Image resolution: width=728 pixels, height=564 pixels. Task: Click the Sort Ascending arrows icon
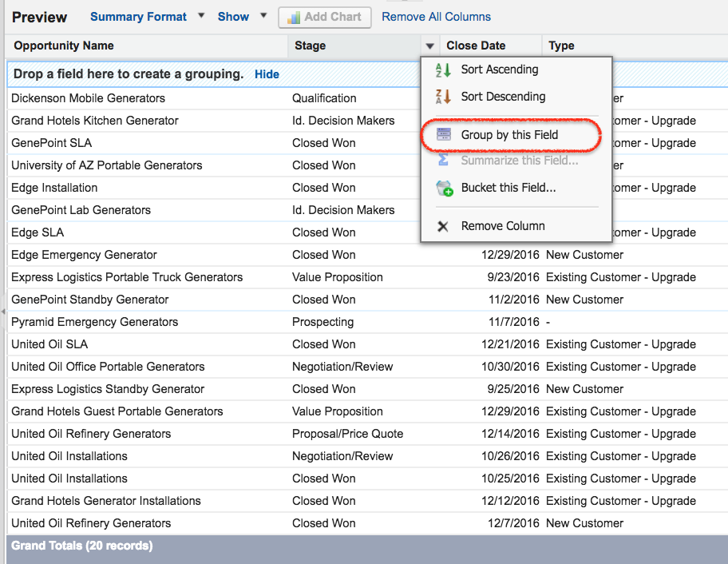point(442,70)
